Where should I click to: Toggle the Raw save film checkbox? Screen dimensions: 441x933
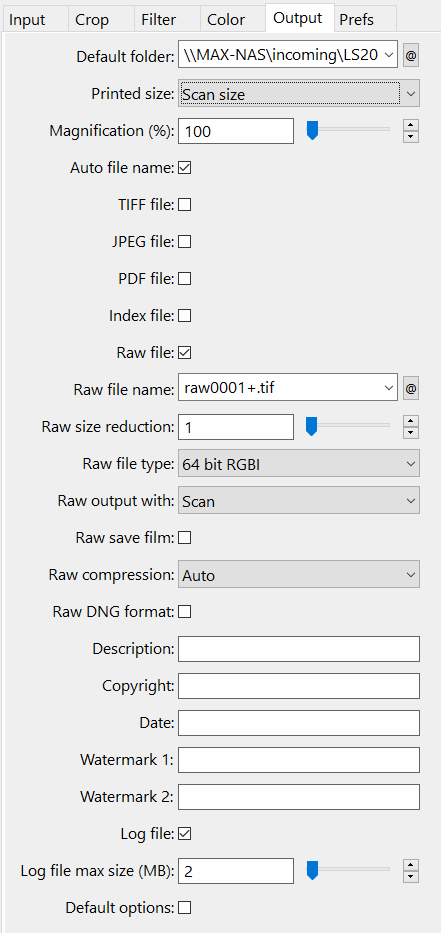184,538
